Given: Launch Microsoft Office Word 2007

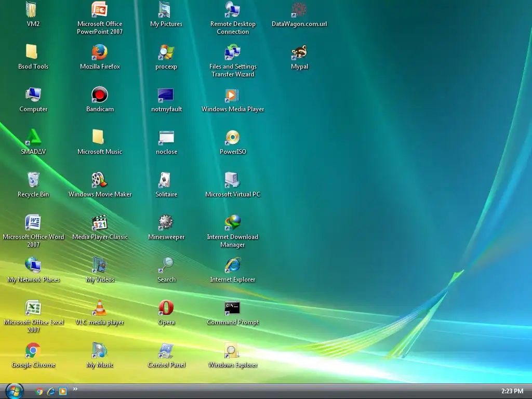Looking at the screenshot, I should click(33, 222).
